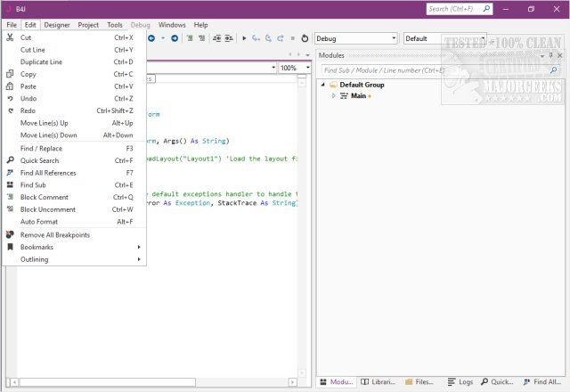This screenshot has width=570, height=392.
Task: Collapse the Default Group tree node
Action: click(x=323, y=85)
